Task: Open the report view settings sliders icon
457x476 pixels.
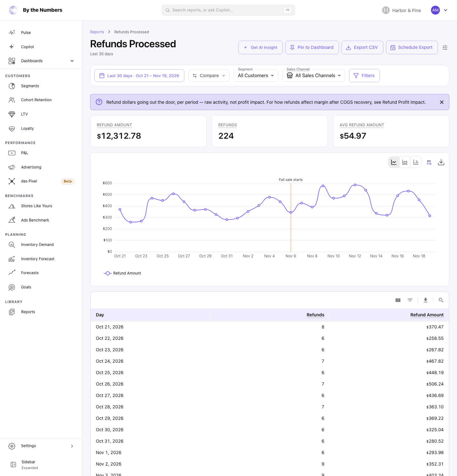Action: pyautogui.click(x=445, y=48)
